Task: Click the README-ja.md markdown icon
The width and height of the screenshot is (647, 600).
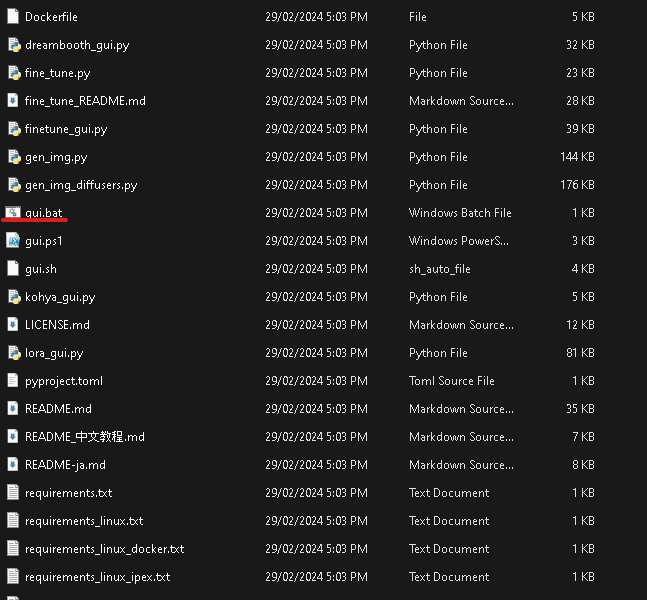Action: [x=13, y=465]
